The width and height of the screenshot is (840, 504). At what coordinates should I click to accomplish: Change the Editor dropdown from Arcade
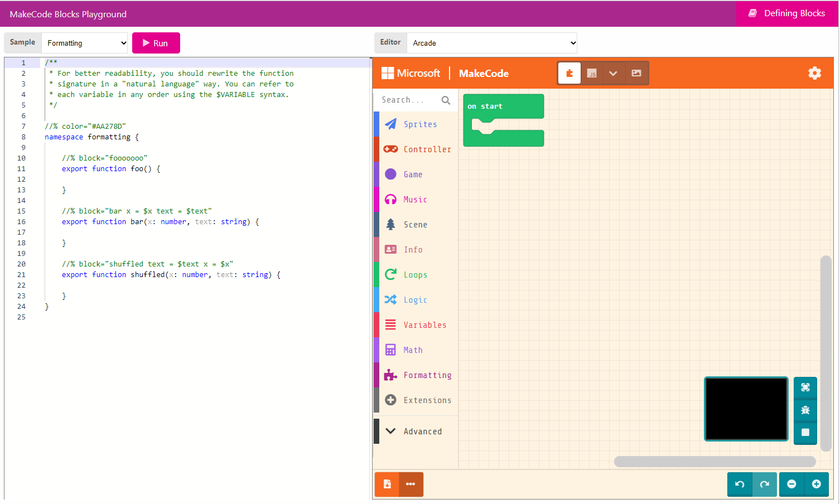[x=492, y=42]
